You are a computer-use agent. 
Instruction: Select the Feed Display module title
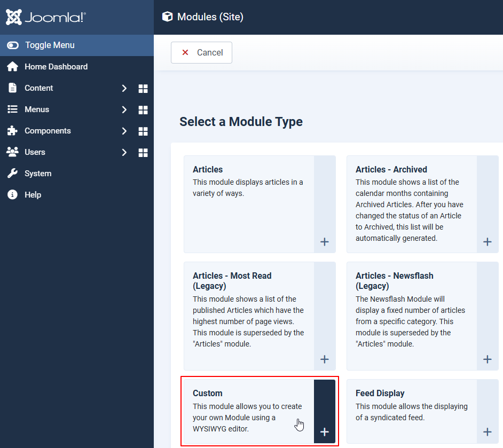(380, 393)
